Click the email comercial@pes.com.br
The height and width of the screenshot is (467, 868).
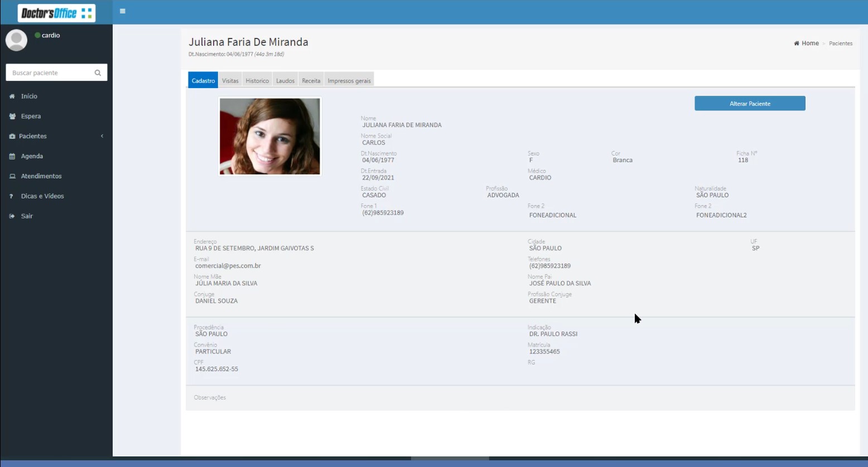click(x=228, y=266)
